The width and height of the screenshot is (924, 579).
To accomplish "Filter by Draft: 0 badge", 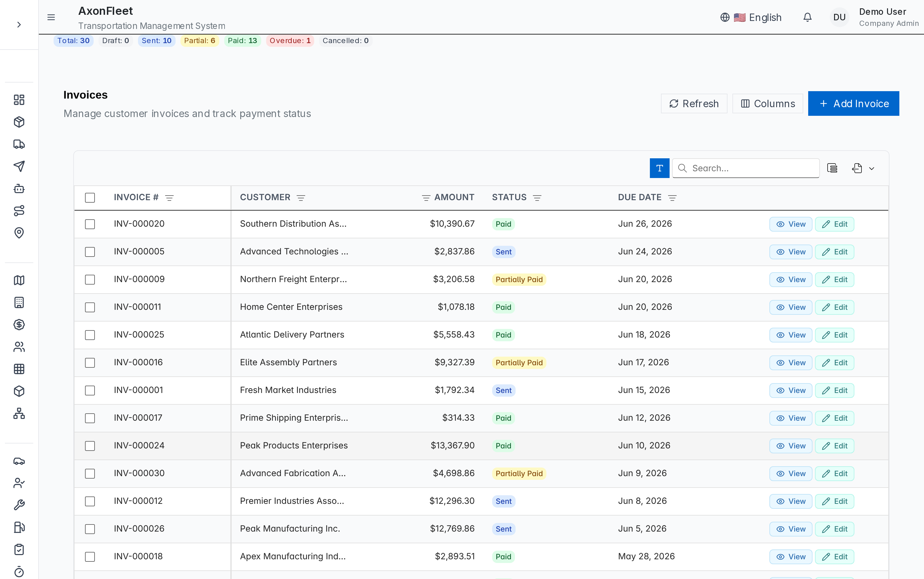I will tap(115, 41).
